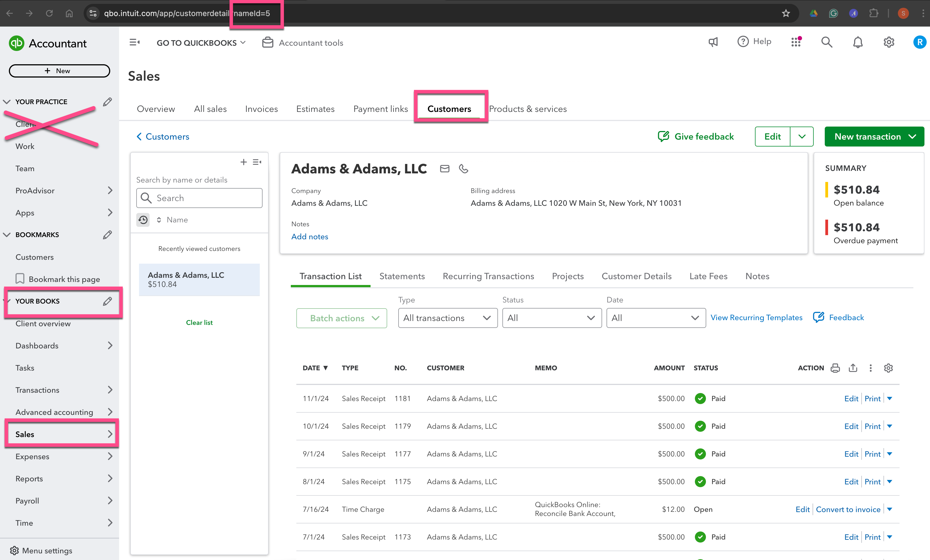Image resolution: width=930 pixels, height=560 pixels.
Task: Open notifications bell
Action: pyautogui.click(x=857, y=42)
